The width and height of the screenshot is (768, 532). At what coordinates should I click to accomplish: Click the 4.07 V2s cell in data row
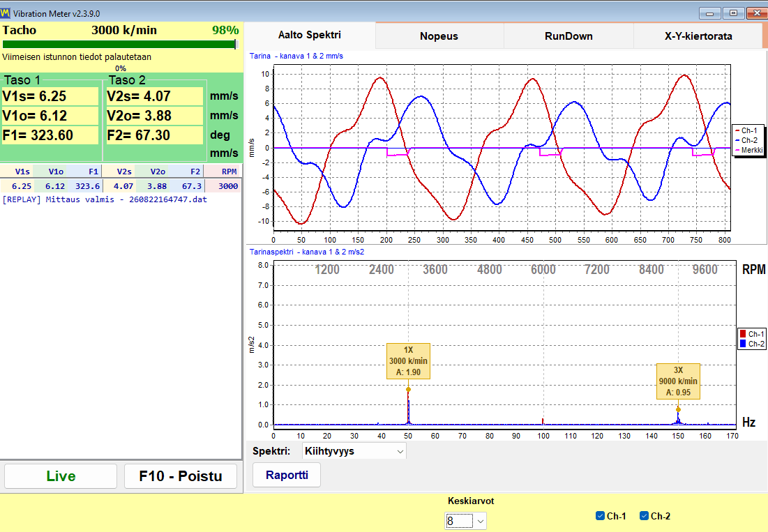pos(119,186)
